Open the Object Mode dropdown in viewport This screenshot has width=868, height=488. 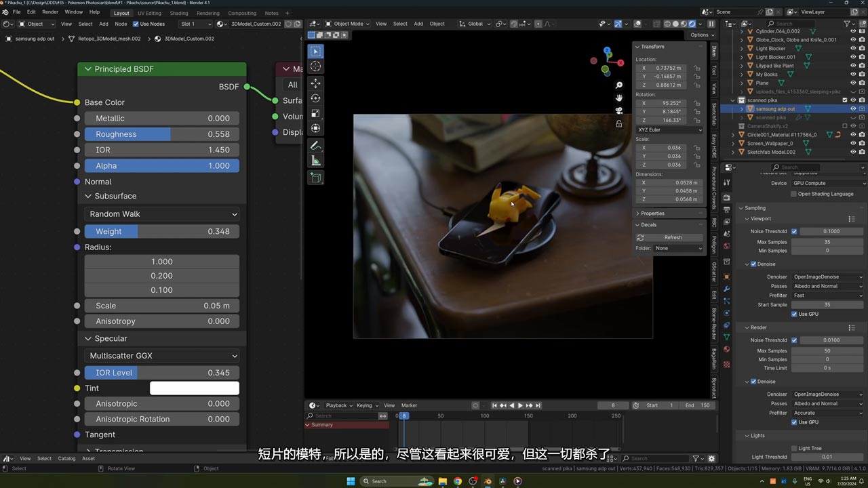tap(349, 24)
